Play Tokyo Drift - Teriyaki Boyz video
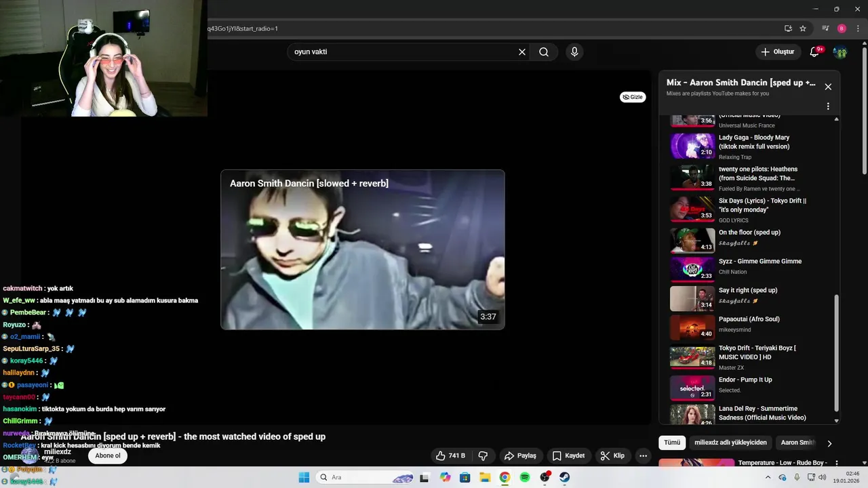868x488 pixels. (x=751, y=357)
